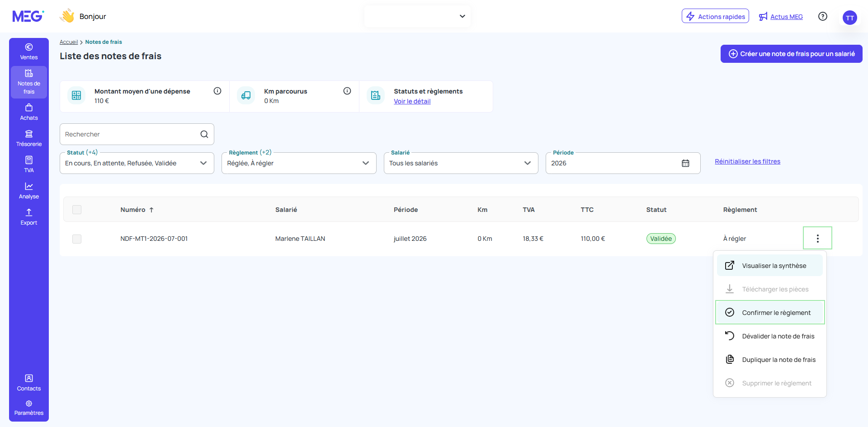Click juillet 2026 period cell
This screenshot has width=868, height=427.
(x=410, y=239)
